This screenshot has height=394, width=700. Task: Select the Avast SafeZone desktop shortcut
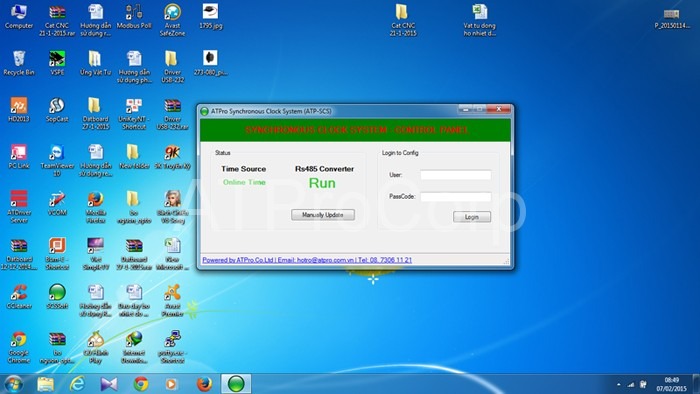172,21
